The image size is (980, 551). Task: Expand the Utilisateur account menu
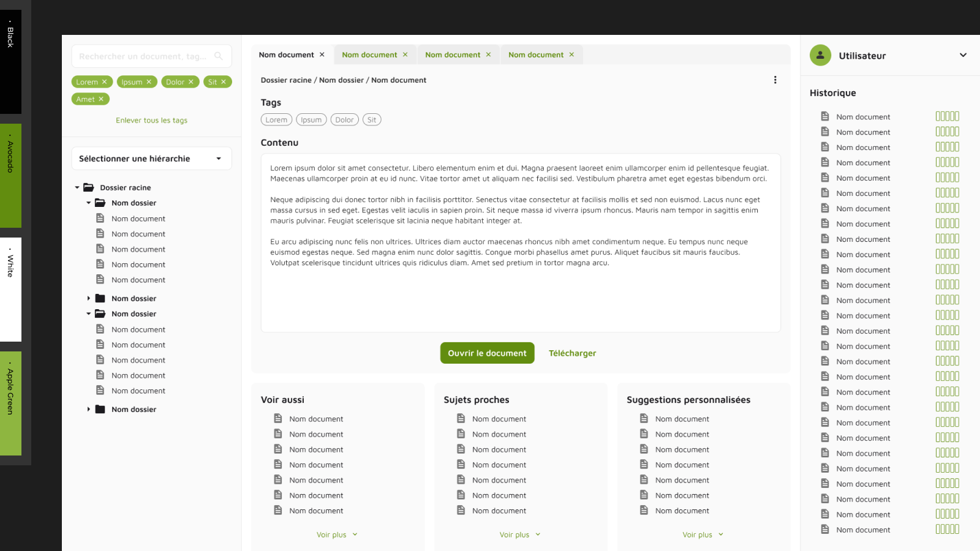[963, 55]
